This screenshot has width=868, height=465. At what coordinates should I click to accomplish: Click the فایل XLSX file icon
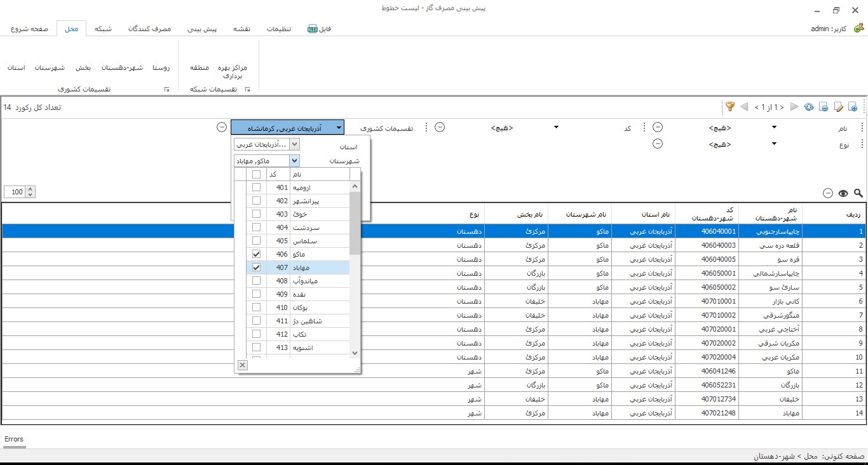[x=313, y=29]
